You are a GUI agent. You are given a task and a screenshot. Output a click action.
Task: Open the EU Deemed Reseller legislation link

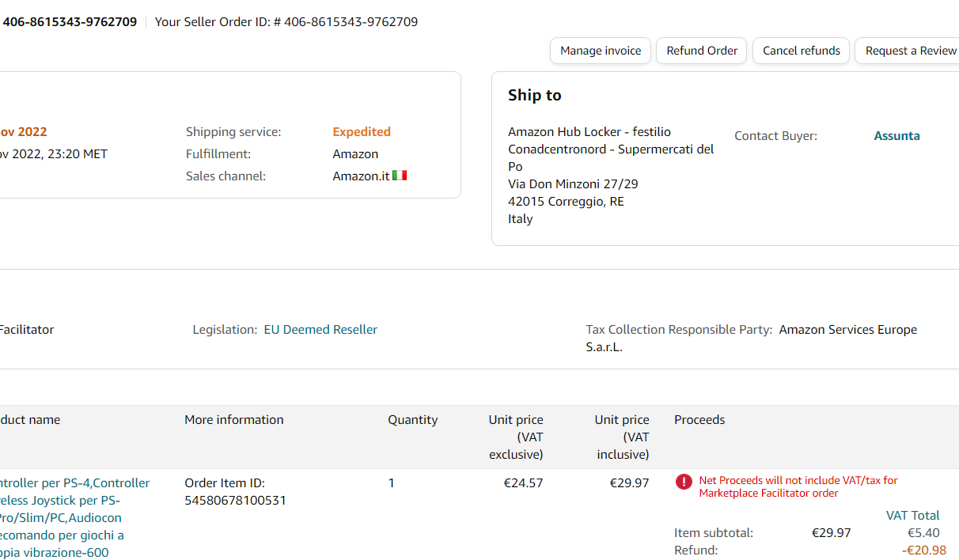[320, 330]
